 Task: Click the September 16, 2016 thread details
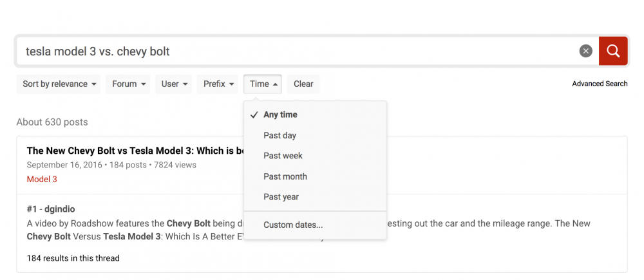111,165
